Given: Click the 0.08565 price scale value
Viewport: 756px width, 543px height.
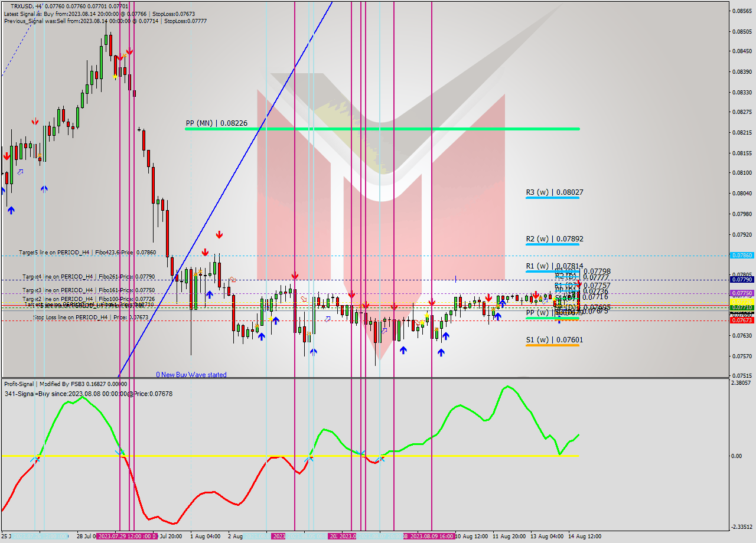Looking at the screenshot, I should [742, 11].
